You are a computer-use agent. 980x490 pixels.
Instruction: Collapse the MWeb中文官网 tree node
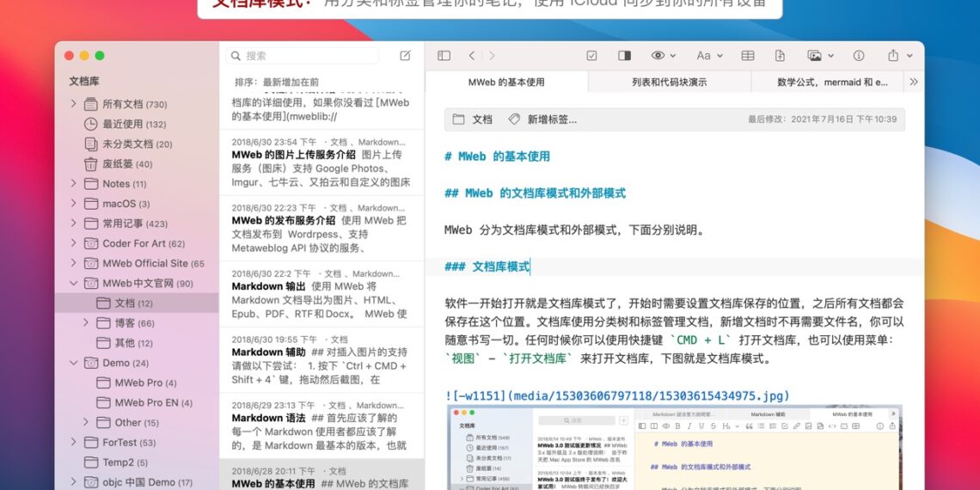(x=73, y=283)
